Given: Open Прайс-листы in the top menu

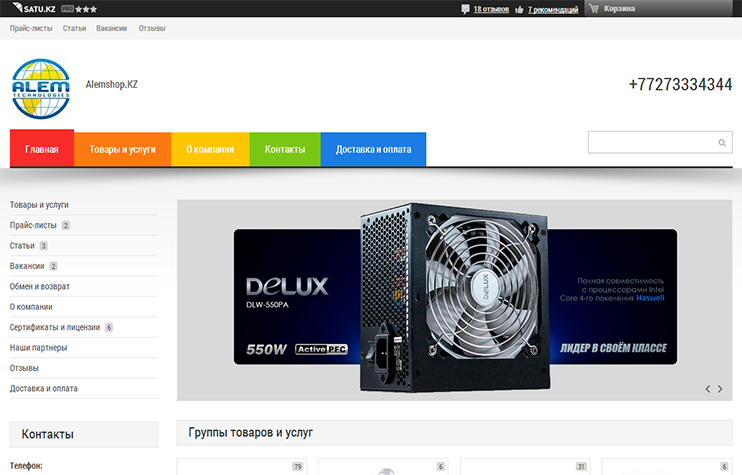Looking at the screenshot, I should pos(31,28).
